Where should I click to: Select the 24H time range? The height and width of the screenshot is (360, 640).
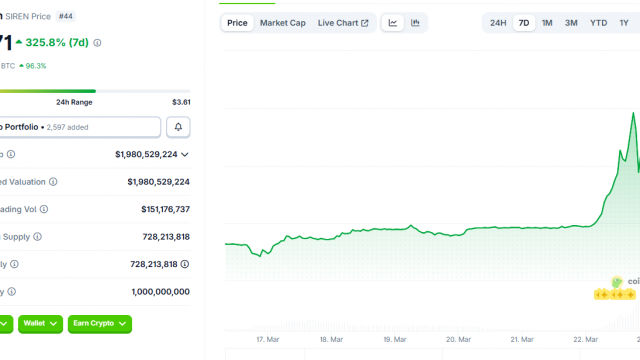pyautogui.click(x=498, y=23)
